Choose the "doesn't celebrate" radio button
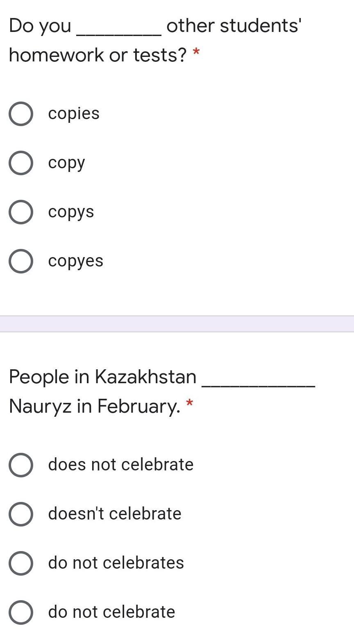The height and width of the screenshot is (644, 354). (21, 514)
